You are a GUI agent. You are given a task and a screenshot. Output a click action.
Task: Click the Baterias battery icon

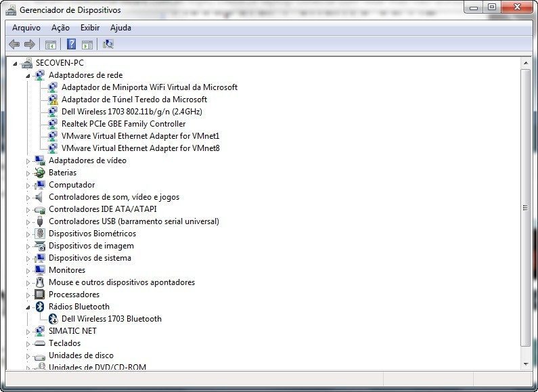(x=40, y=173)
